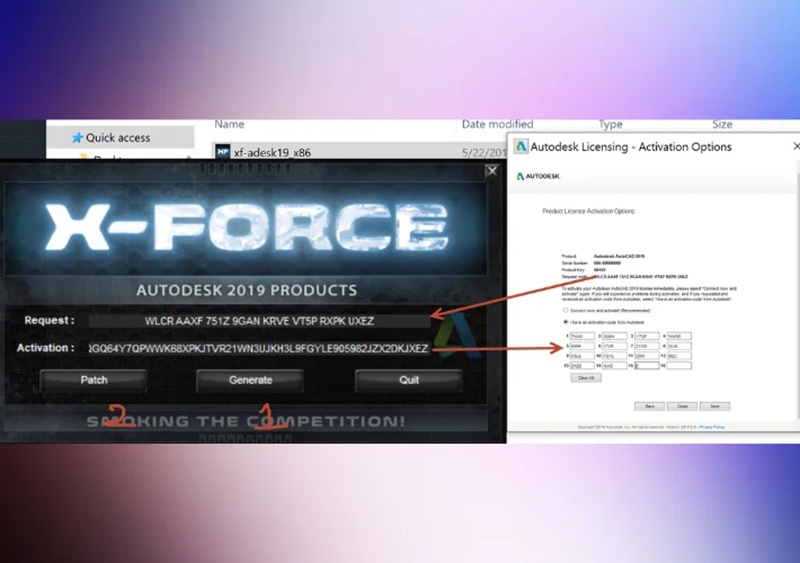The height and width of the screenshot is (563, 800).
Task: Select the xf-adesk19_x86 file
Action: click(357, 152)
